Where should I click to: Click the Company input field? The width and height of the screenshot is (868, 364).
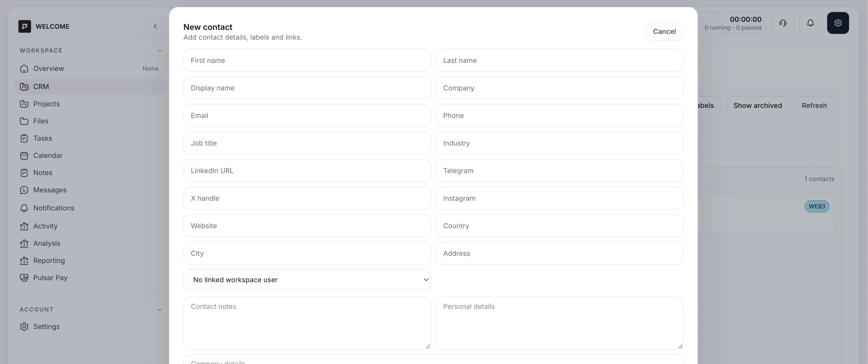pyautogui.click(x=559, y=88)
